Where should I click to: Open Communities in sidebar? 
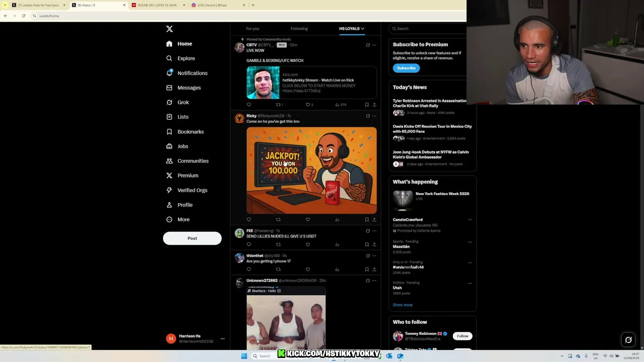point(187,161)
